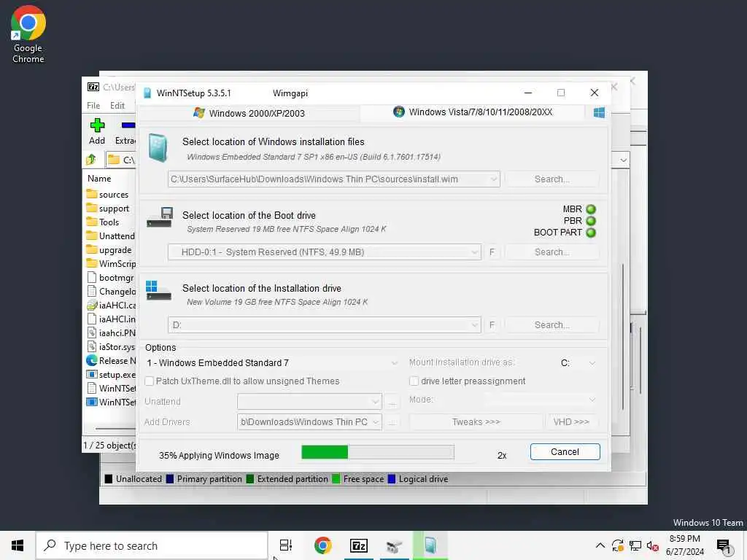Viewport: 747px width, 560px height.
Task: Click the Extract icon in 7-Zip
Action: click(x=128, y=125)
